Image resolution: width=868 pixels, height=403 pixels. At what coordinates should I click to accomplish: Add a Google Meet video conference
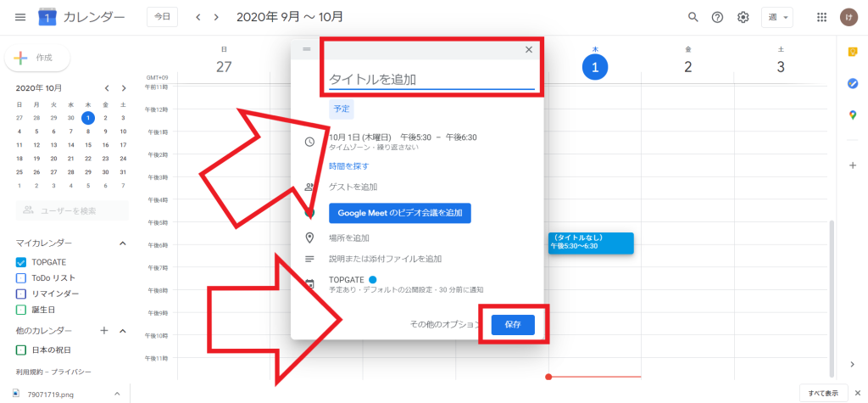[x=400, y=213]
